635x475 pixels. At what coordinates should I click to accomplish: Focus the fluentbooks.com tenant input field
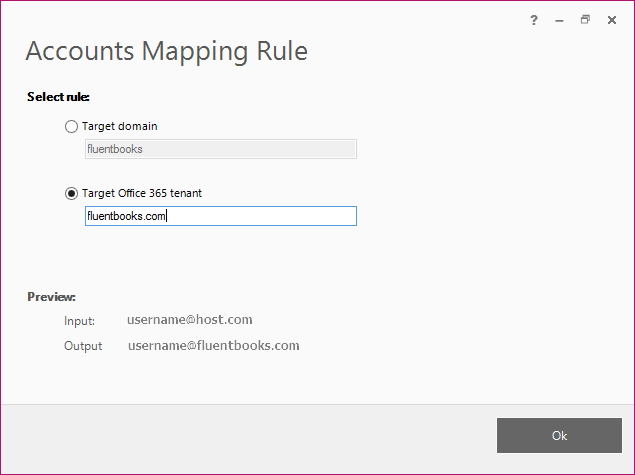[221, 216]
